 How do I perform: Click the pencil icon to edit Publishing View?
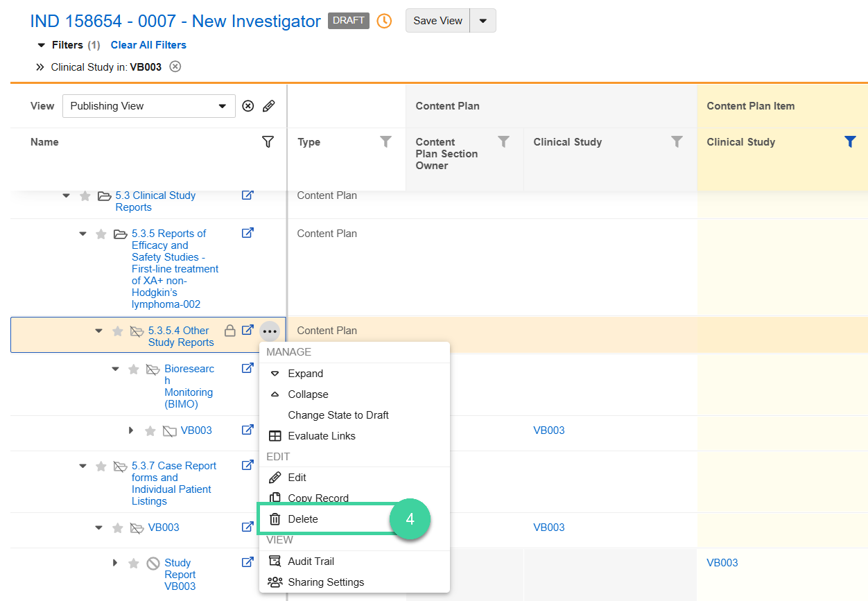pos(269,106)
